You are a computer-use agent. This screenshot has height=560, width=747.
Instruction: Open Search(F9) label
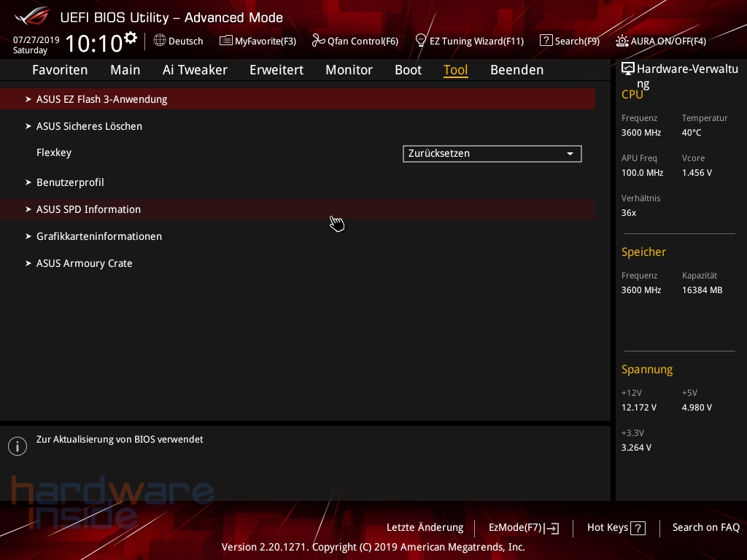[x=578, y=42]
